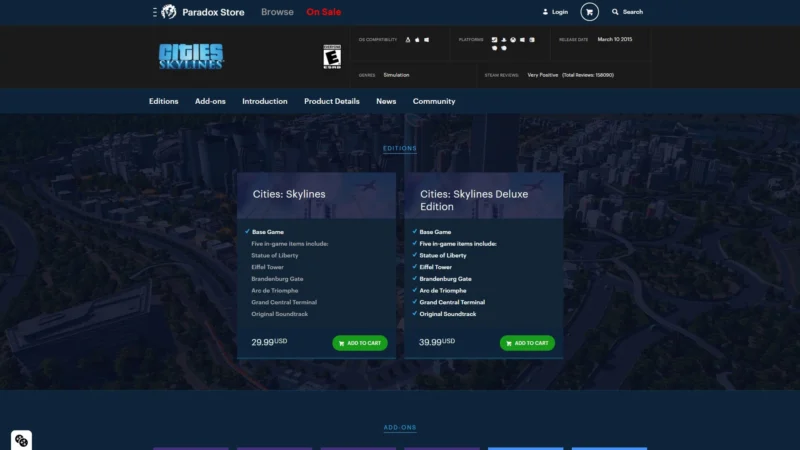
Task: Open the Community tab
Action: click(434, 101)
